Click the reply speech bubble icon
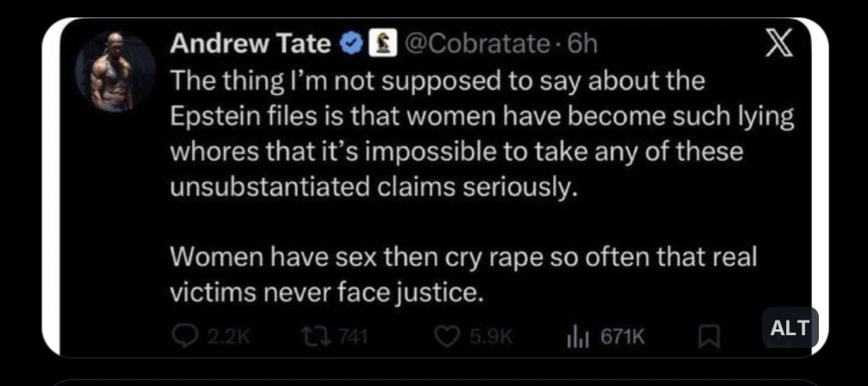868x386 pixels. click(x=184, y=336)
